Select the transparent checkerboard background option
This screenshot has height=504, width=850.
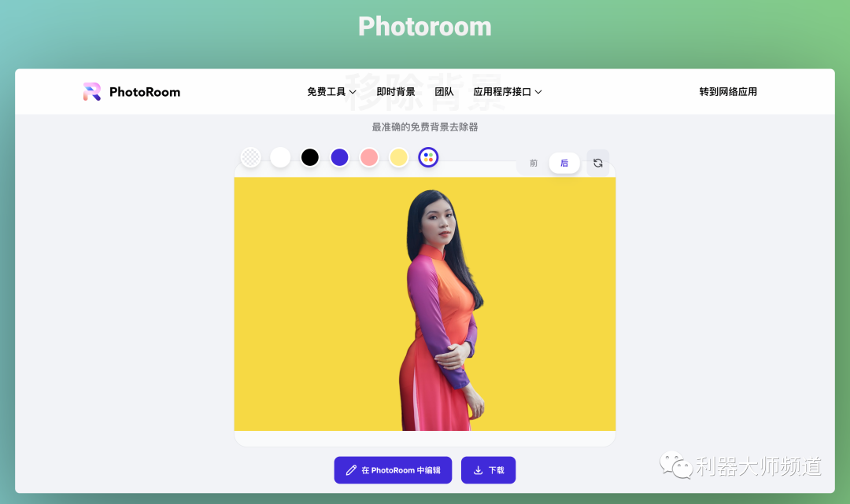(x=250, y=156)
